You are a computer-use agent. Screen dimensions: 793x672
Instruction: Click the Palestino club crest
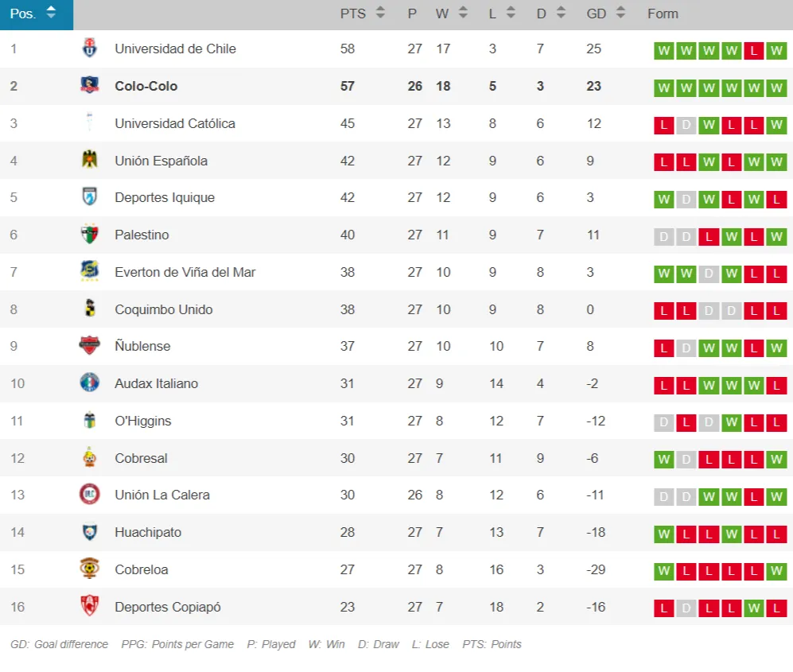(90, 235)
